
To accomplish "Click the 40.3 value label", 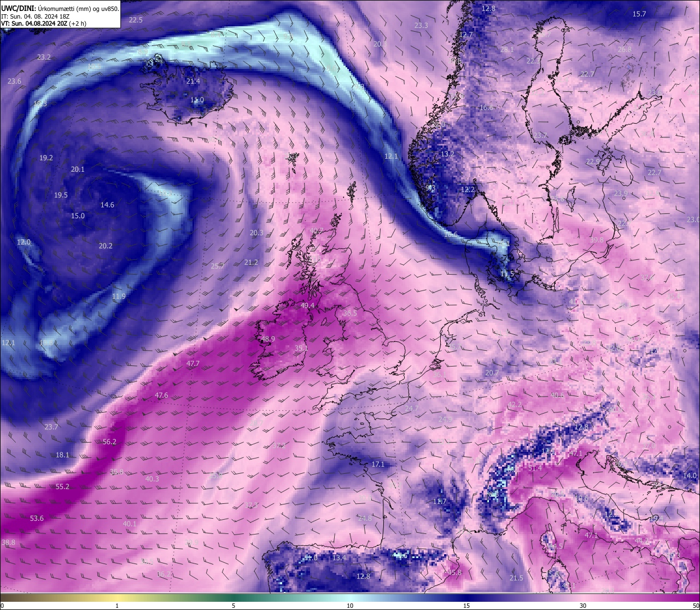I will pyautogui.click(x=152, y=479).
